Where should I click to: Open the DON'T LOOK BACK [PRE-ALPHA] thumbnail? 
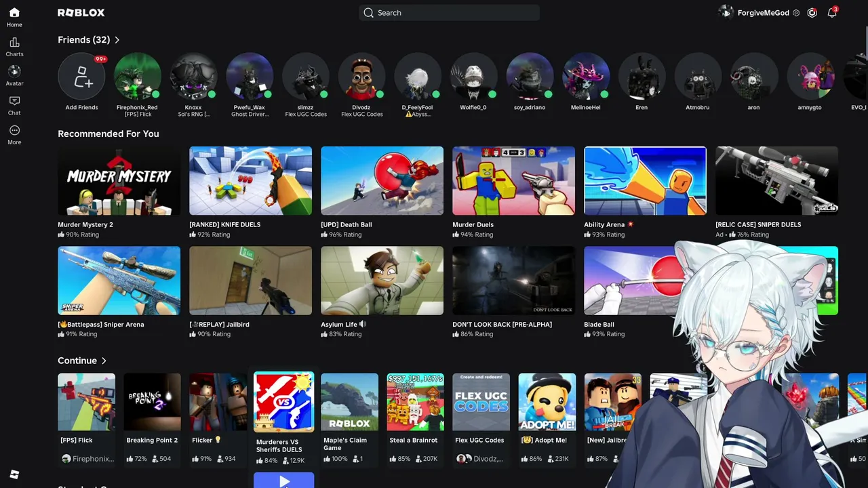coord(513,281)
